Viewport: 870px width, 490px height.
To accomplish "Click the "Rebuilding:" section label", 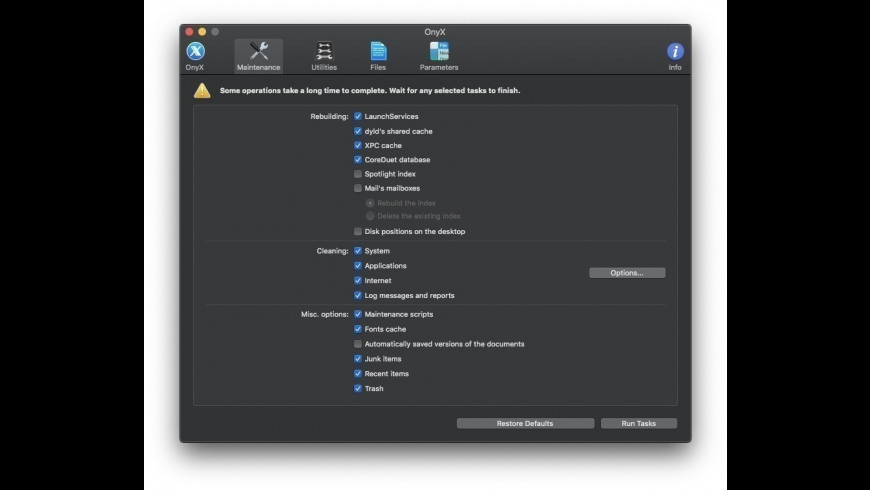I will pyautogui.click(x=329, y=117).
